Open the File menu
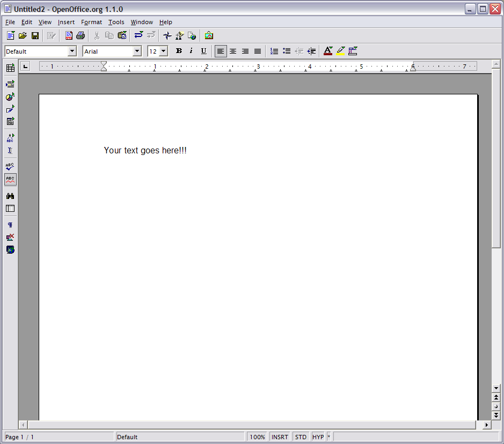The width and height of the screenshot is (504, 444). [x=10, y=22]
